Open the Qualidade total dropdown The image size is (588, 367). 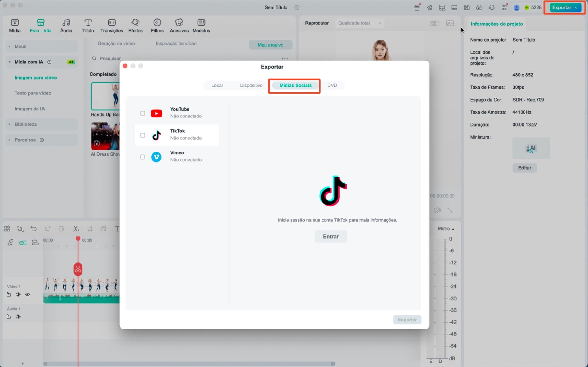point(360,23)
